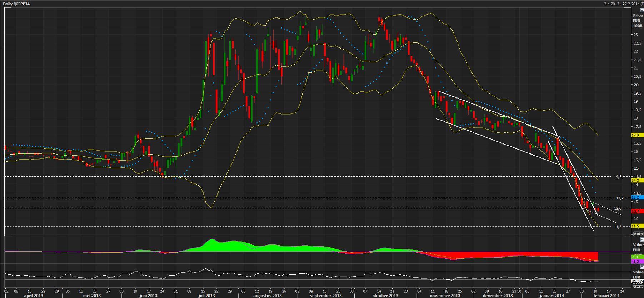Click the 23 price axis tick
The width and height of the screenshot is (644, 298).
coord(636,35)
